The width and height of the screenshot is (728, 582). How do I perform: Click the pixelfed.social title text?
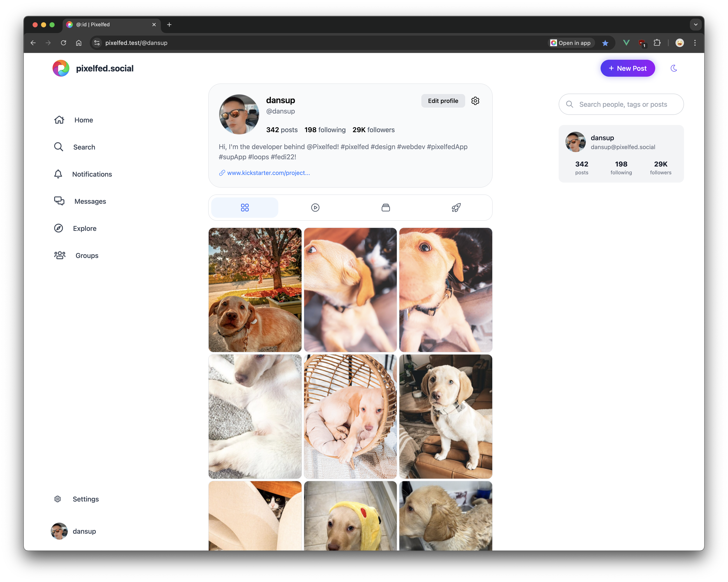[105, 68]
